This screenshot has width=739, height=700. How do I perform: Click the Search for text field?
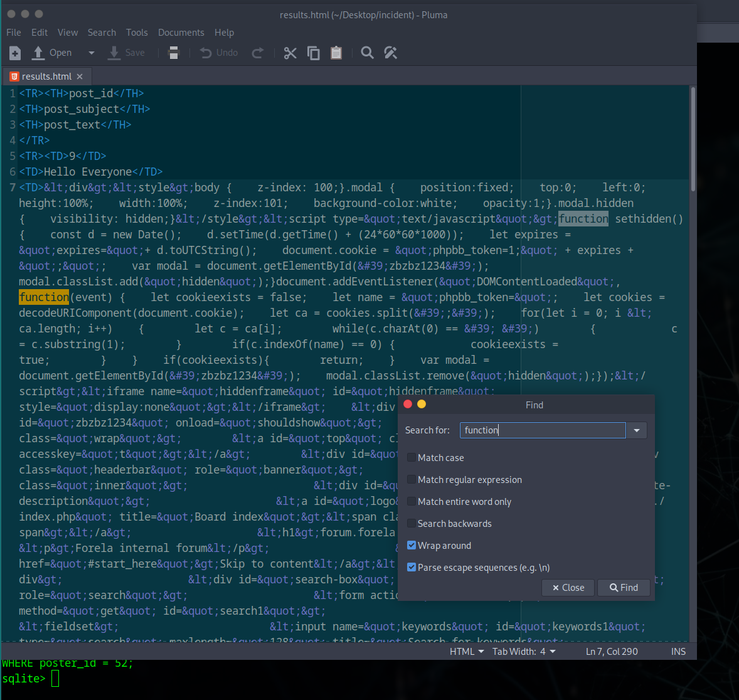(x=543, y=430)
